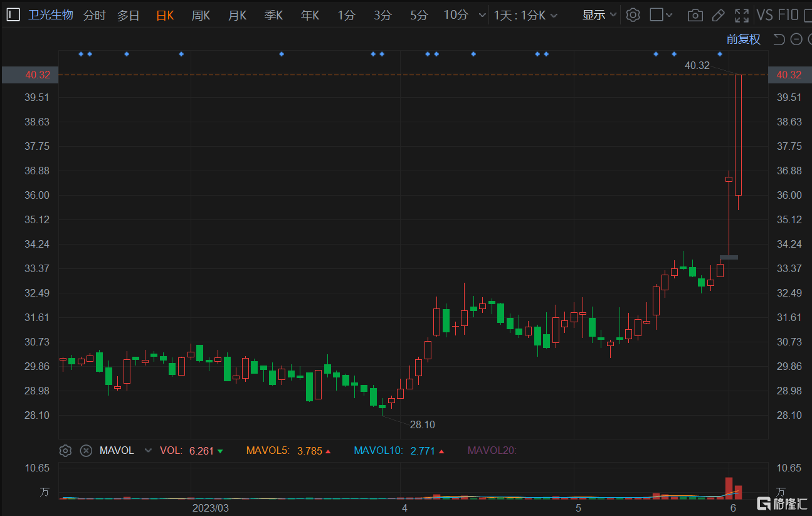The width and height of the screenshot is (812, 516).
Task: Remove the MAVOL indicator panel
Action: (x=87, y=450)
